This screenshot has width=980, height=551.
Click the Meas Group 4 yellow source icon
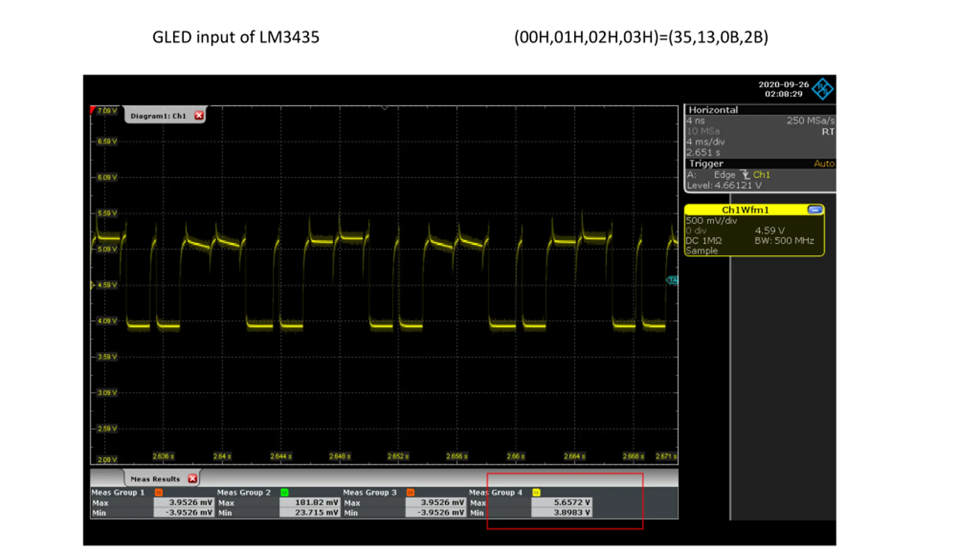point(536,492)
